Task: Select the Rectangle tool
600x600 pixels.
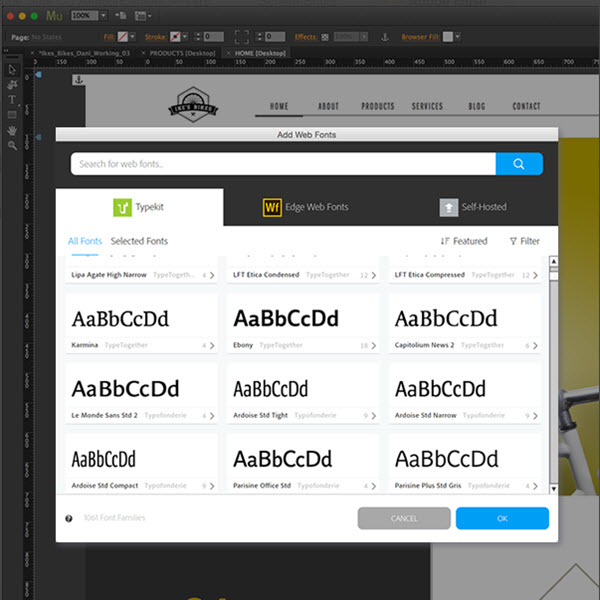Action: pyautogui.click(x=12, y=115)
